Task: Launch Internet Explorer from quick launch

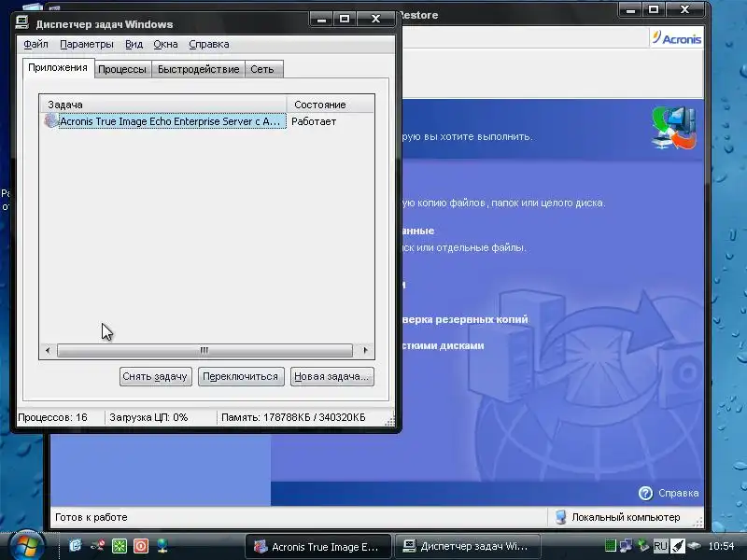Action: (76, 546)
